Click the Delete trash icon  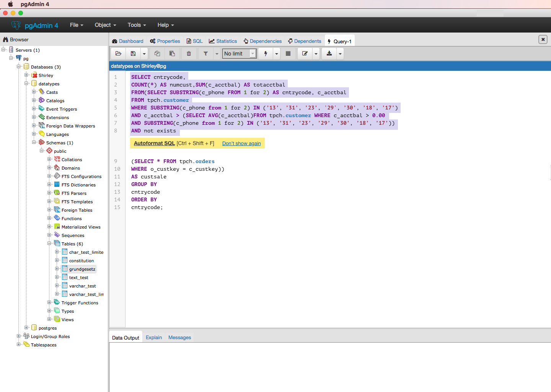189,54
